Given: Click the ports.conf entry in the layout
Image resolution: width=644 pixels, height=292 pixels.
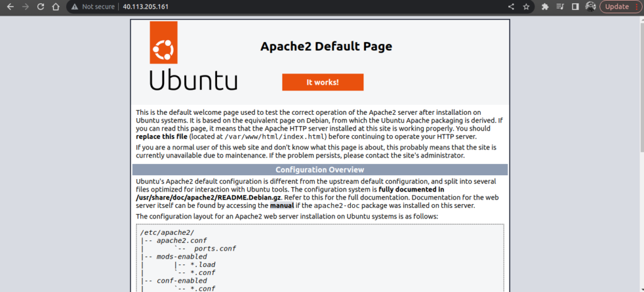Looking at the screenshot, I should (215, 249).
